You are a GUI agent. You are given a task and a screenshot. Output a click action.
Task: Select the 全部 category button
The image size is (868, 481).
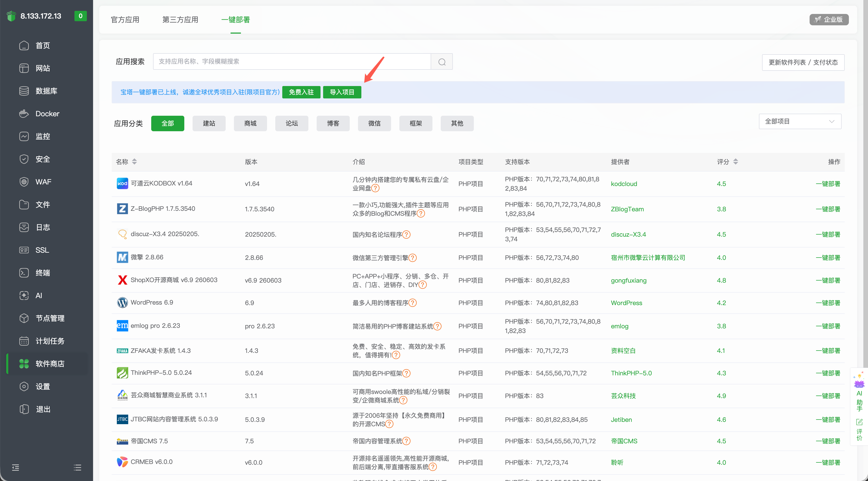pos(168,123)
